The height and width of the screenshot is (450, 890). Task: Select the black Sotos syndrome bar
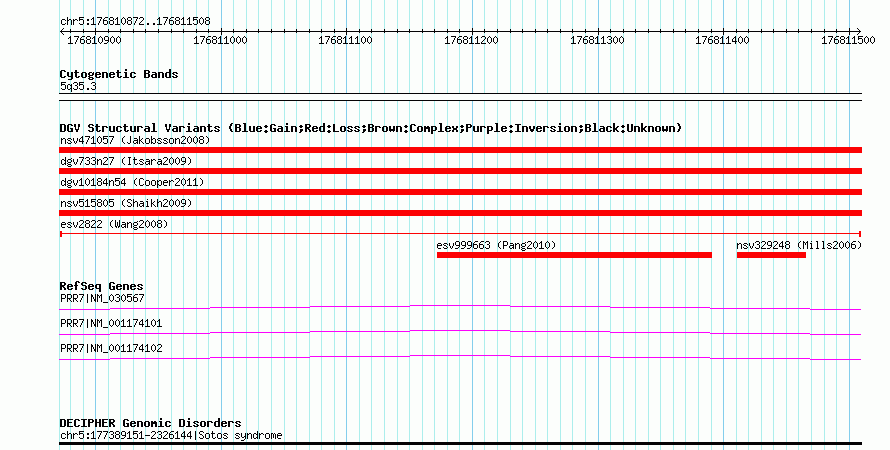[460, 444]
